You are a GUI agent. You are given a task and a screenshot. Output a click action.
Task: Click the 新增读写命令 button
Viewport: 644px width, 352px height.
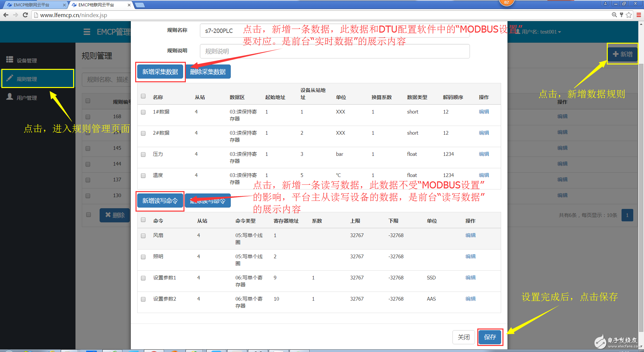[x=160, y=201]
